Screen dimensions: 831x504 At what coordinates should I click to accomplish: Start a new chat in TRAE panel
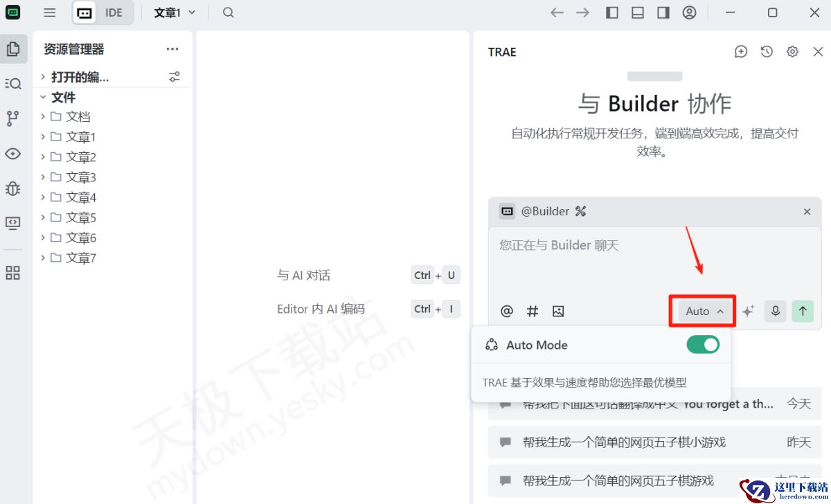pos(741,52)
